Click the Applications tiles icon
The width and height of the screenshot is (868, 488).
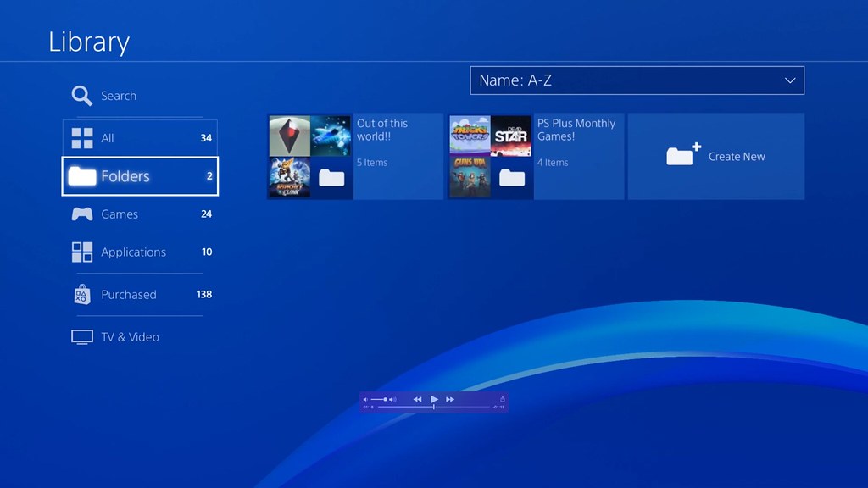[81, 252]
